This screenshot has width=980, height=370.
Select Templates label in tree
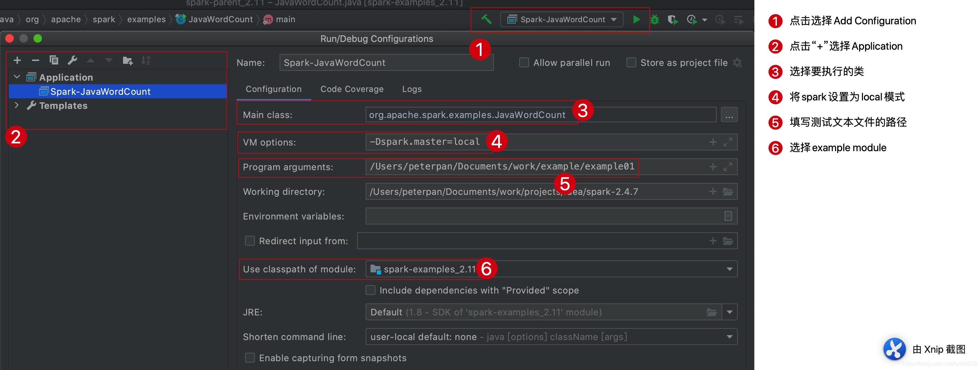point(63,105)
